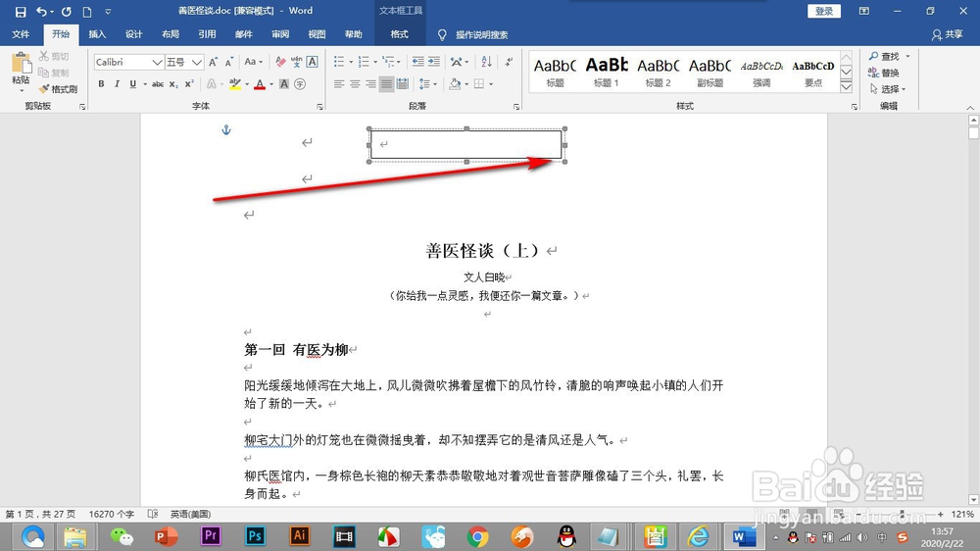Center align the text
Screen dimensions: 980x551
[355, 83]
